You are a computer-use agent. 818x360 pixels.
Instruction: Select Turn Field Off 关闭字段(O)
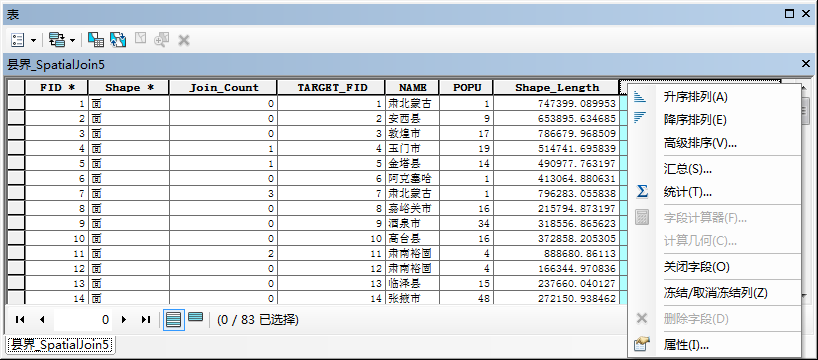(696, 267)
